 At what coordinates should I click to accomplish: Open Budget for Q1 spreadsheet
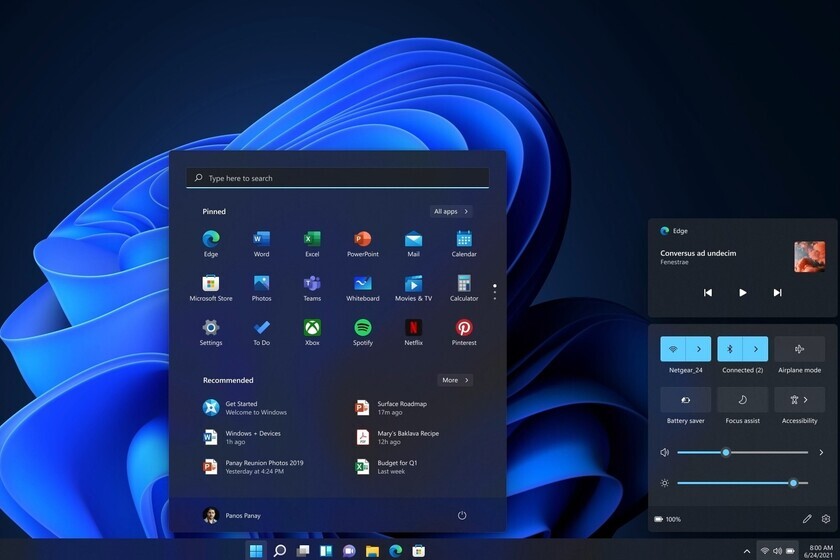pos(386,467)
